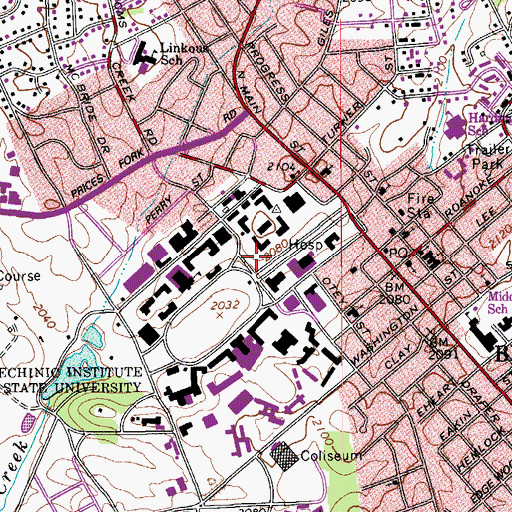512x512 pixels.
Task: Click the MC BRIDE DR label
Action: click(x=87, y=108)
